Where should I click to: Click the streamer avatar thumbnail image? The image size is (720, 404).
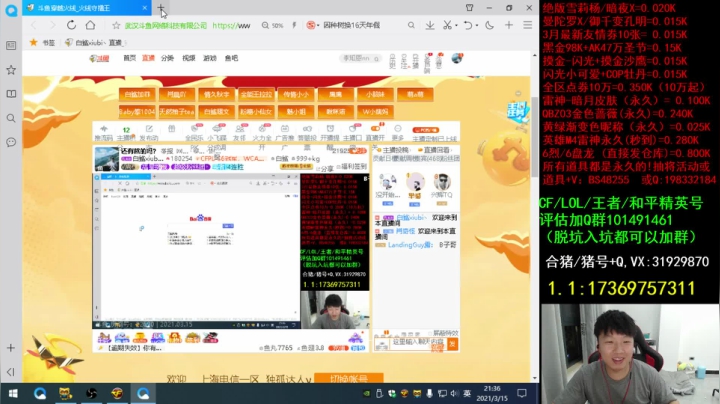tap(107, 159)
